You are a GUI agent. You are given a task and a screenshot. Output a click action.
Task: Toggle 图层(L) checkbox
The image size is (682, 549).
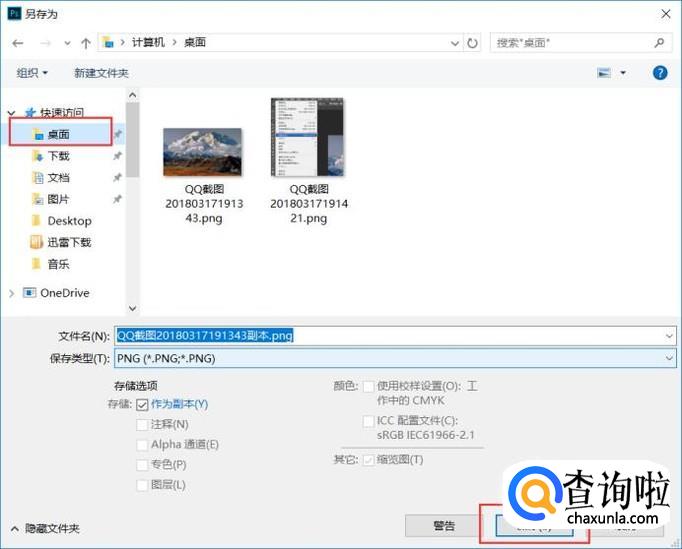pyautogui.click(x=142, y=485)
